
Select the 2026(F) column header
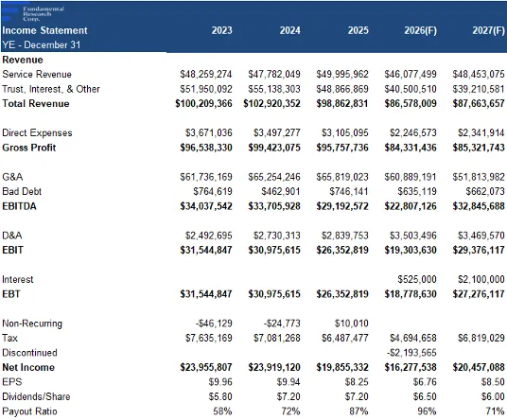click(420, 30)
